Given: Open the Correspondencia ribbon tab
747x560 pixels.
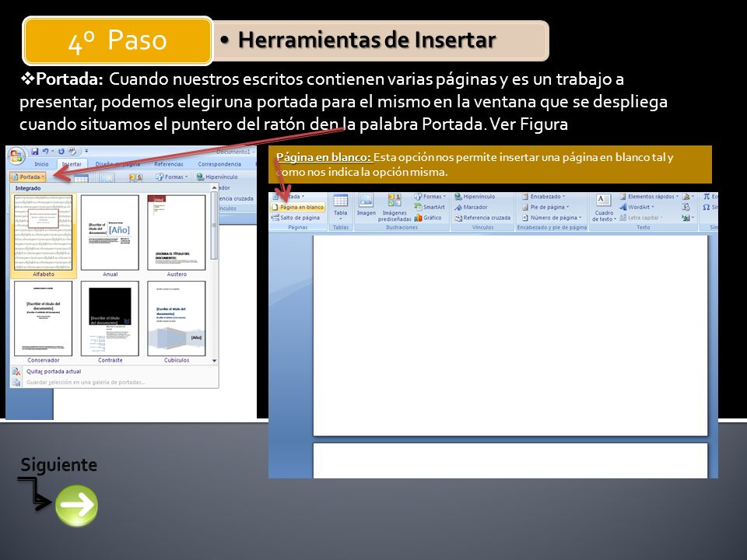Looking at the screenshot, I should coord(219,164).
